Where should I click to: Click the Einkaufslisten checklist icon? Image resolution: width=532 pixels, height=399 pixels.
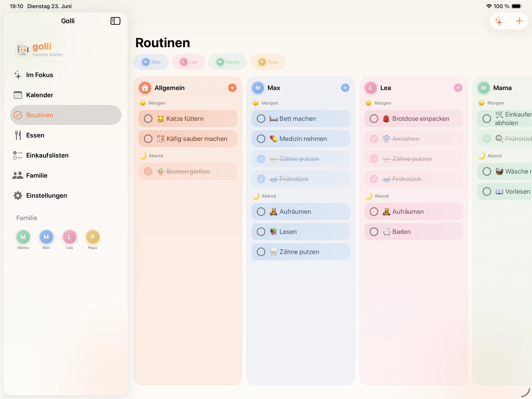tap(18, 155)
